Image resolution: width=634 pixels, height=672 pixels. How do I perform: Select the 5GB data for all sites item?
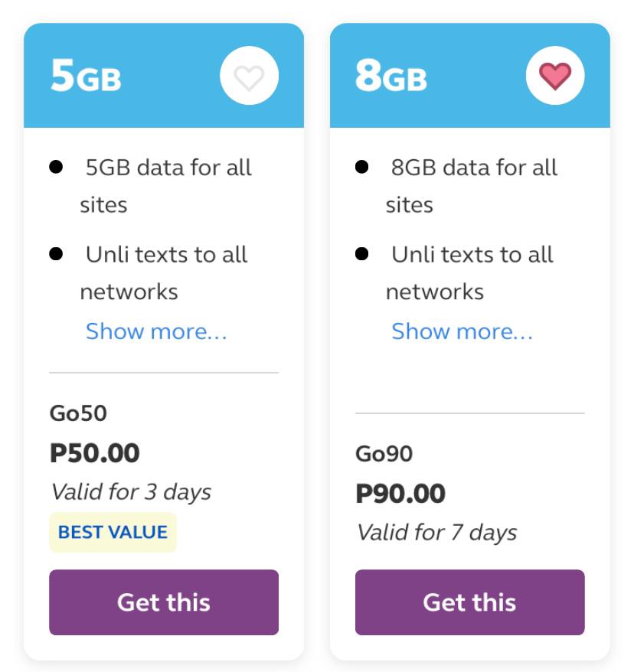pyautogui.click(x=166, y=185)
